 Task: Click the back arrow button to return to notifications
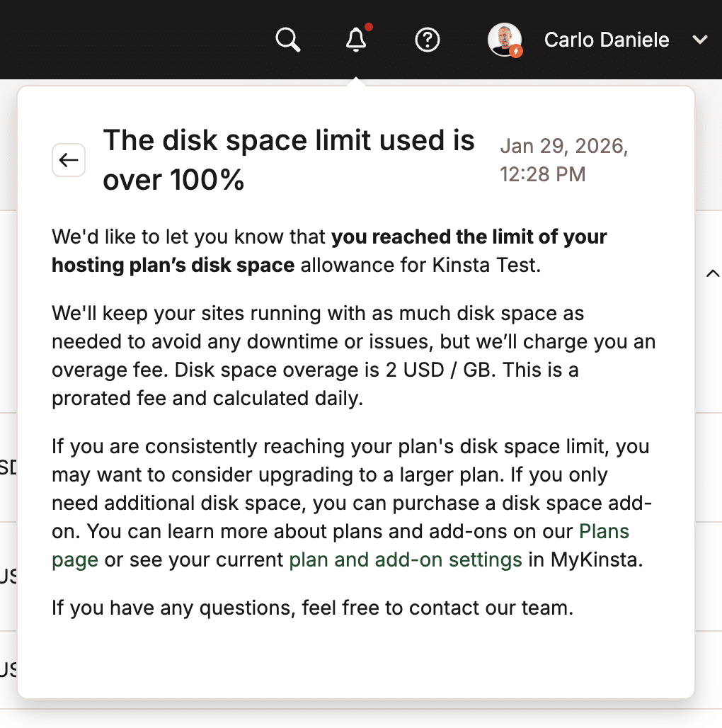click(68, 160)
